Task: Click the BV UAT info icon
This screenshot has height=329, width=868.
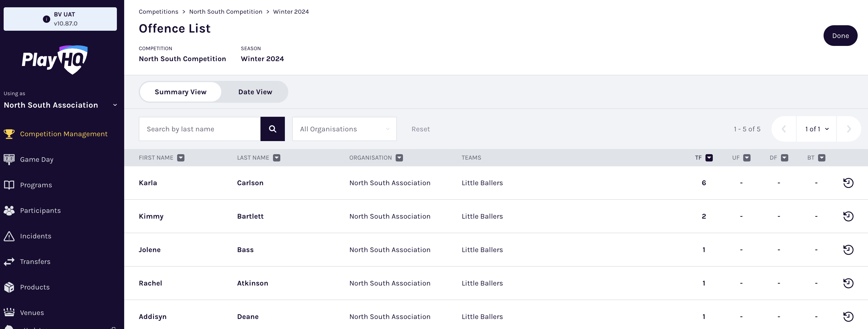Action: (x=47, y=19)
